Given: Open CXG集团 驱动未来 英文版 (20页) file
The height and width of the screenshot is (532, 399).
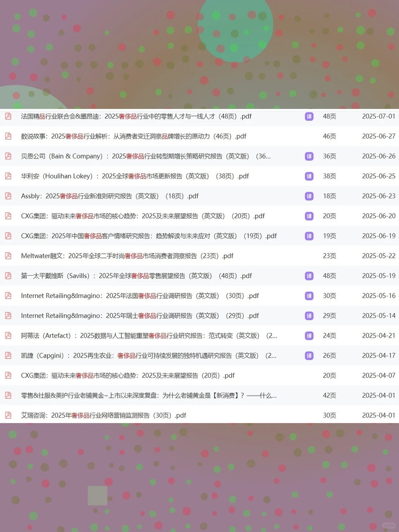Looking at the screenshot, I should tap(143, 216).
